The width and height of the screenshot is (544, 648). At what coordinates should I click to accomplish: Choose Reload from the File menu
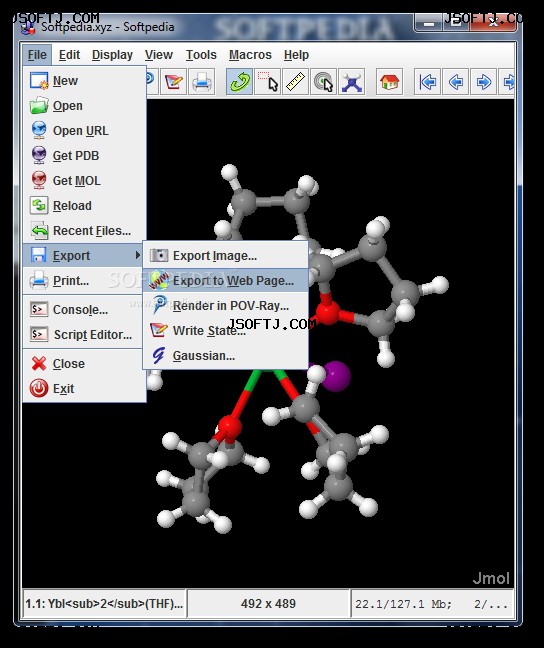85,205
